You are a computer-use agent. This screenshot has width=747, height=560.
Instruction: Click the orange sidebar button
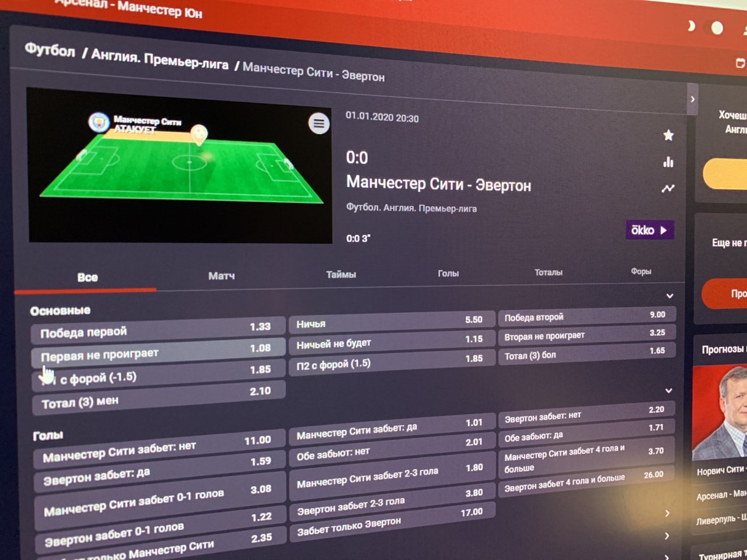(725, 293)
